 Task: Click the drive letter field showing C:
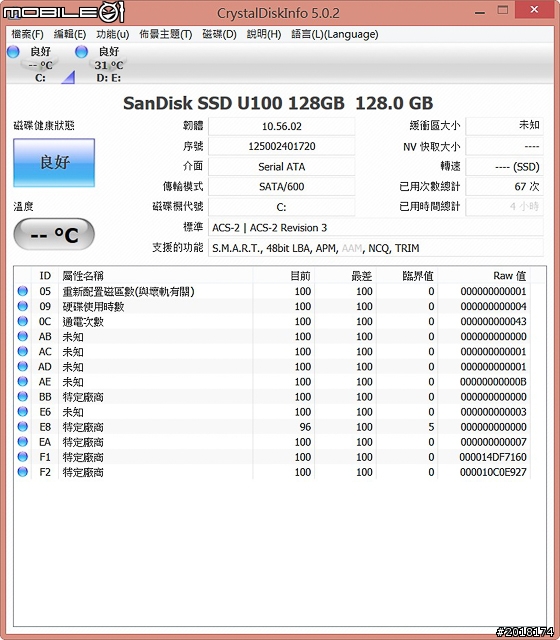click(x=281, y=207)
